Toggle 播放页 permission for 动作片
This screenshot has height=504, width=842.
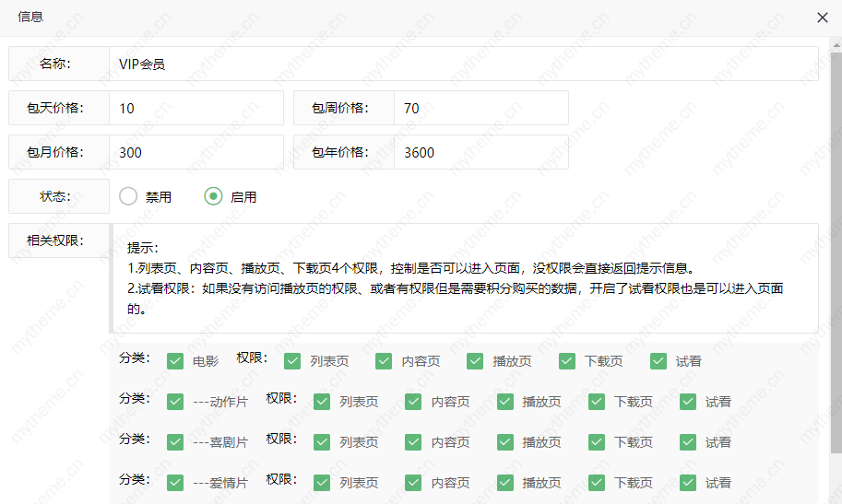(505, 402)
